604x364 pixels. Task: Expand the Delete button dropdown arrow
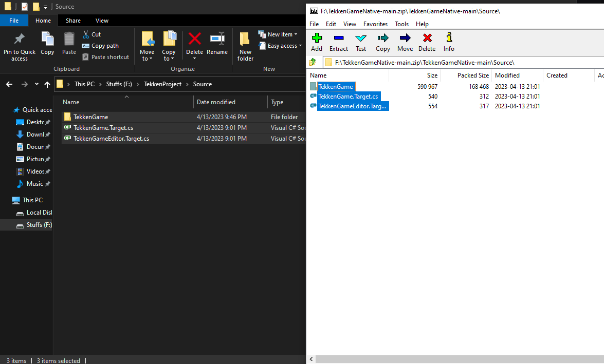(194, 59)
